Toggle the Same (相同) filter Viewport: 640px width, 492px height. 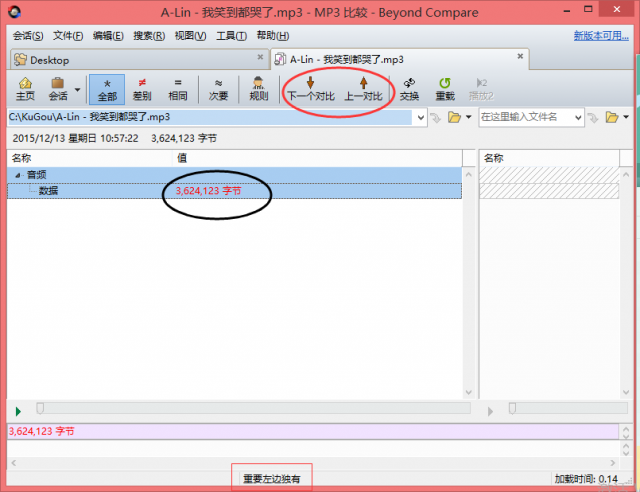tap(178, 89)
